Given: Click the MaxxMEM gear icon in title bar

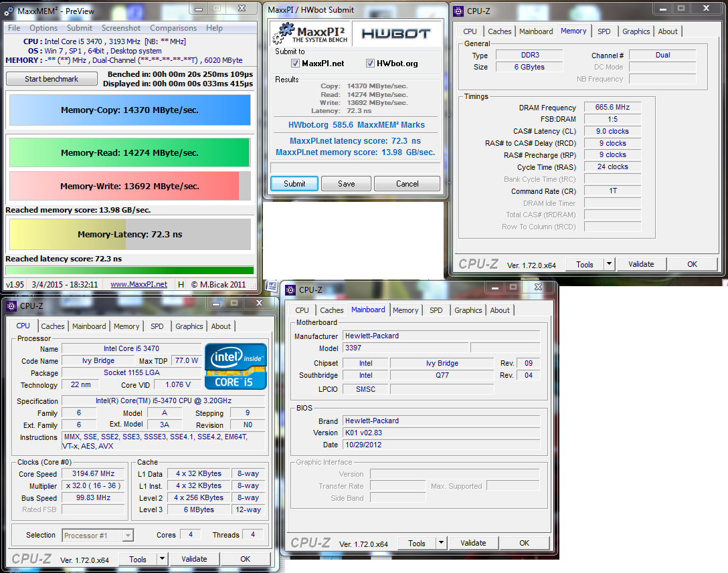Looking at the screenshot, I should pyautogui.click(x=9, y=11).
